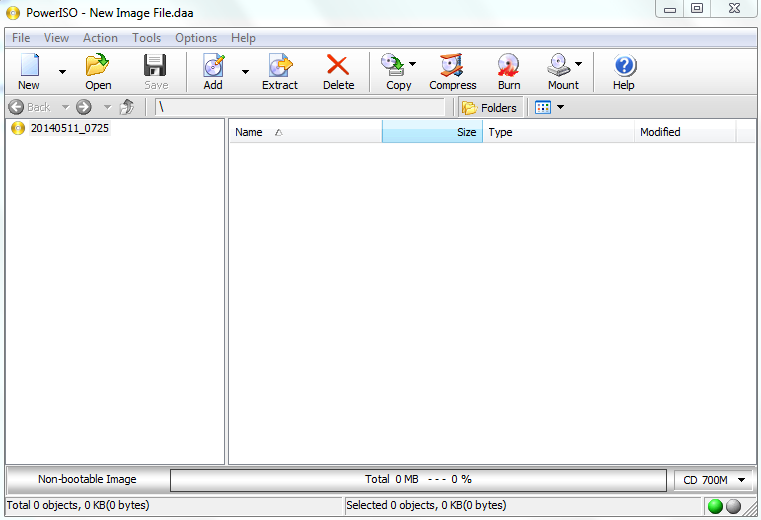Open the Copy dropdown arrow
The height and width of the screenshot is (520, 761).
pos(412,64)
